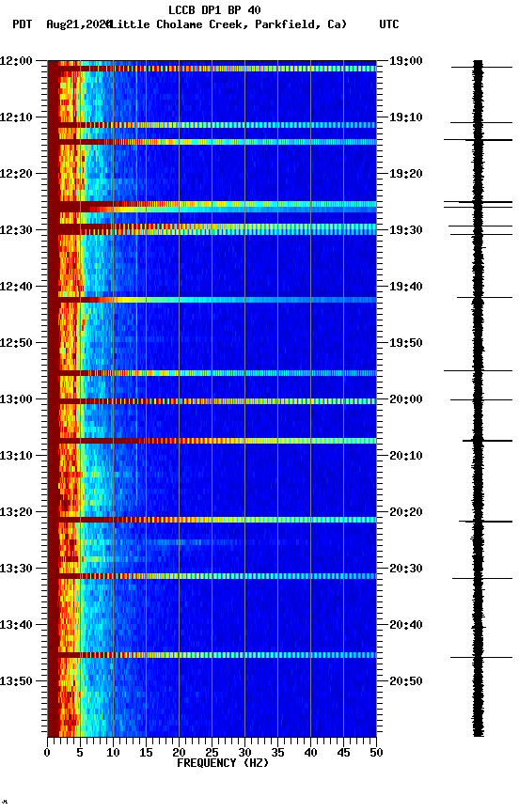Click the "45" frequency axis tick label
Screen dimensions: 519x812
(x=343, y=753)
